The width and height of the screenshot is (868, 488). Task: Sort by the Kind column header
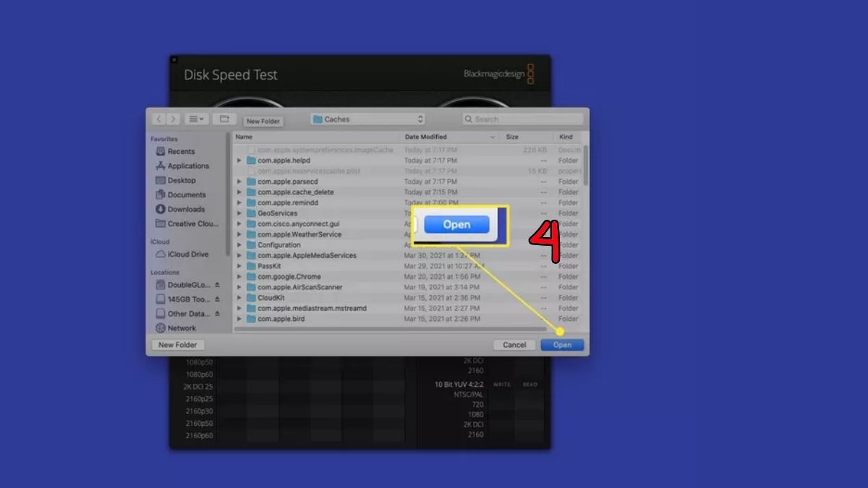[568, 137]
